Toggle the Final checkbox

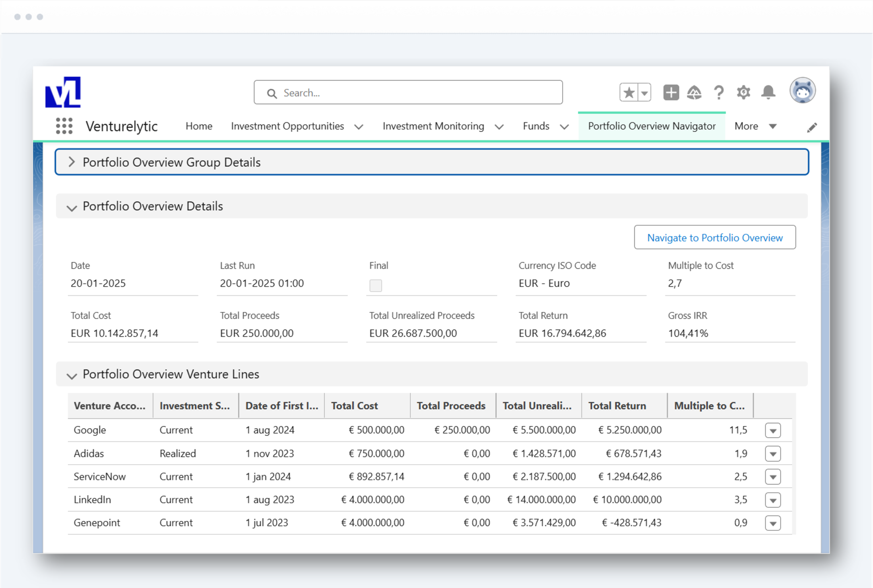375,286
